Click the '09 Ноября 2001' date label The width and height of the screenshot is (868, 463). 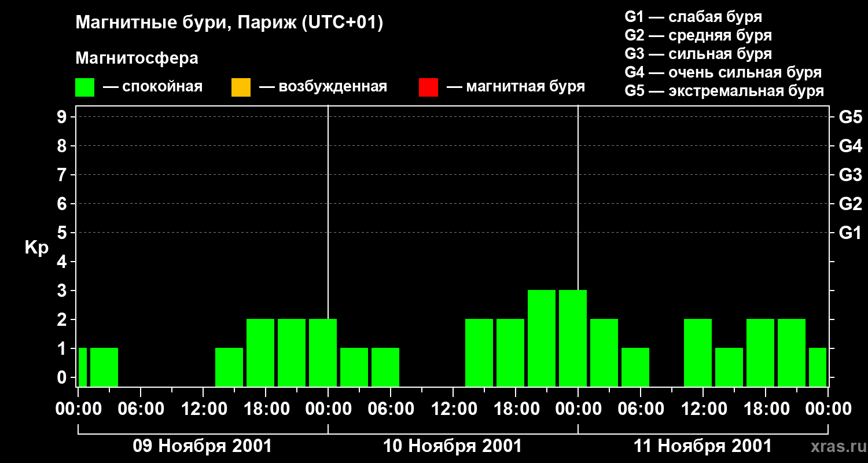point(203,446)
